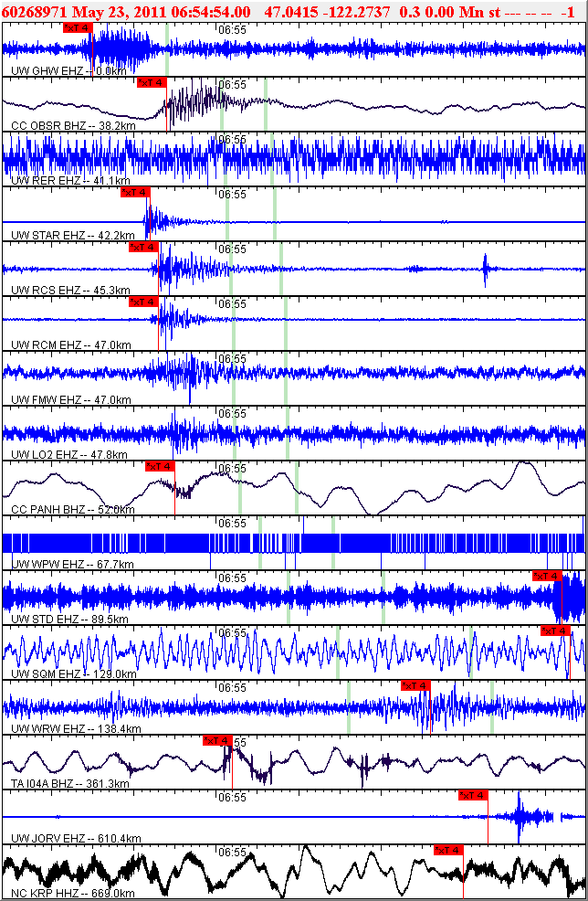Click the isolated late spike on RCS trace

point(485,269)
